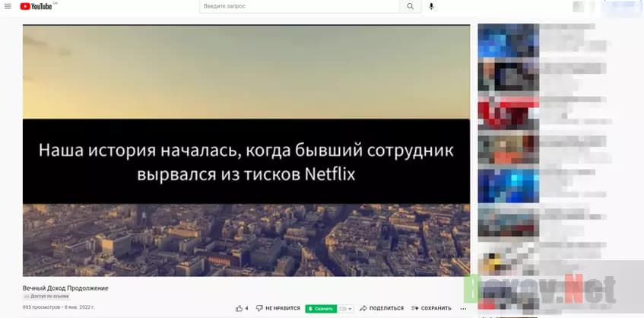Click the views and date line under the title
The height and width of the screenshot is (318, 644).
point(59,307)
